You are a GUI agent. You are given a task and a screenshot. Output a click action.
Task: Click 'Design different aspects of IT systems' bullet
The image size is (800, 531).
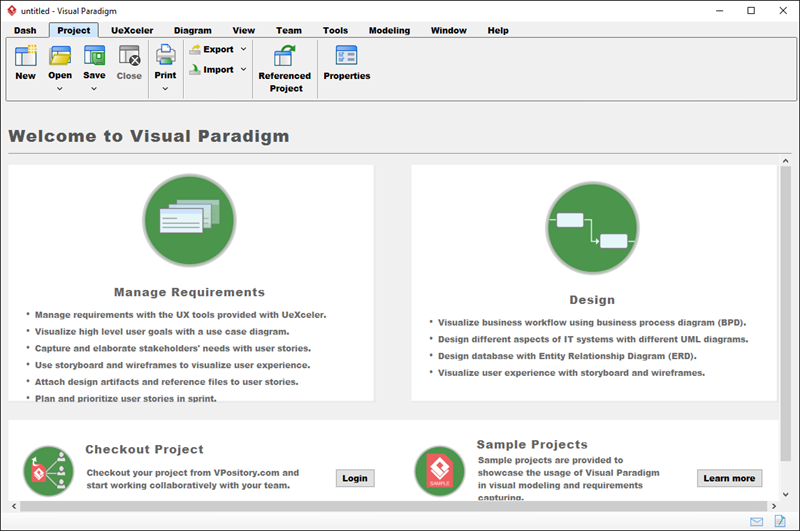tap(593, 339)
